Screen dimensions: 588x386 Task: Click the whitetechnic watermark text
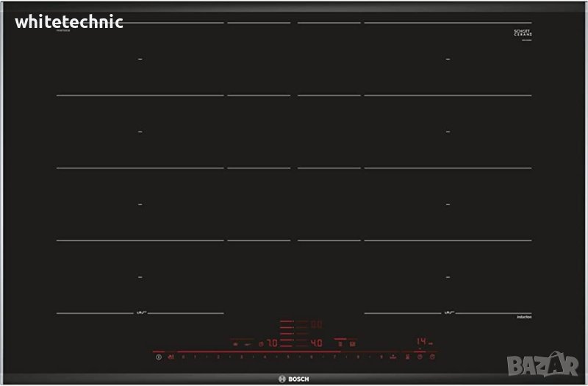pos(68,22)
